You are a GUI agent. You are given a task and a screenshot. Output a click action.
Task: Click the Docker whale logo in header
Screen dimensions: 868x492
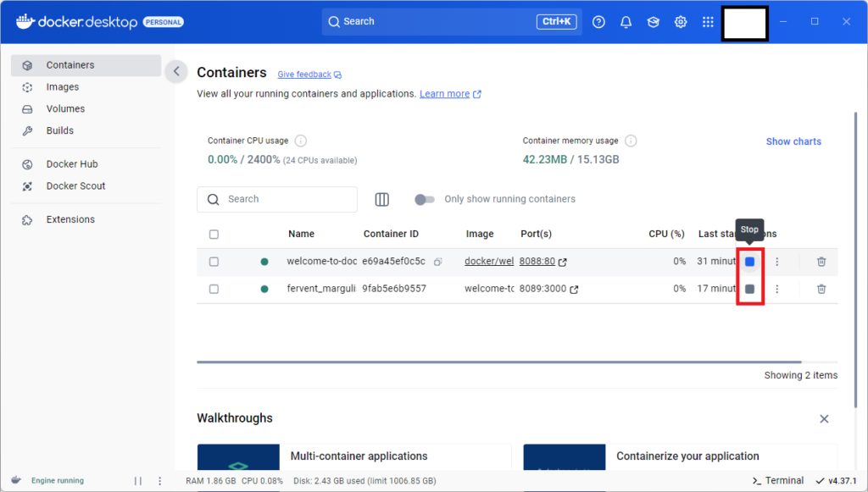pyautogui.click(x=25, y=21)
